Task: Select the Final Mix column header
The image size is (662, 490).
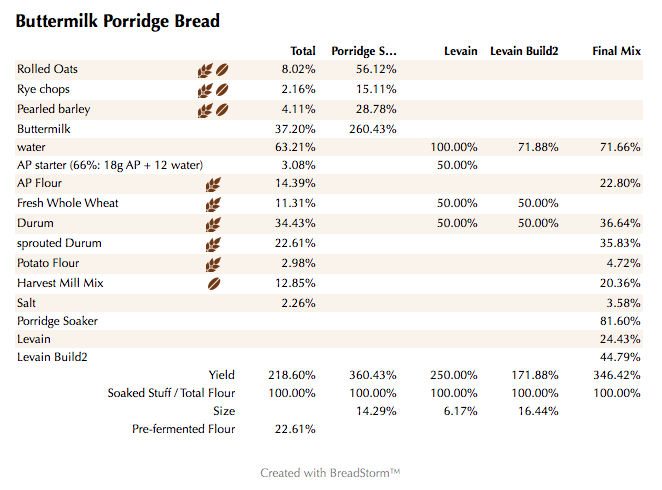Action: (x=616, y=50)
